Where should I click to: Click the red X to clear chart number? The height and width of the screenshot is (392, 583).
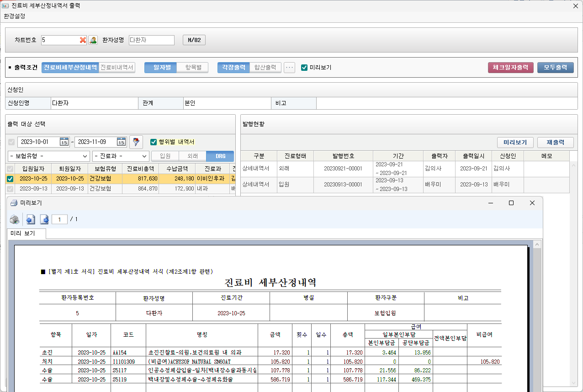[x=83, y=40]
